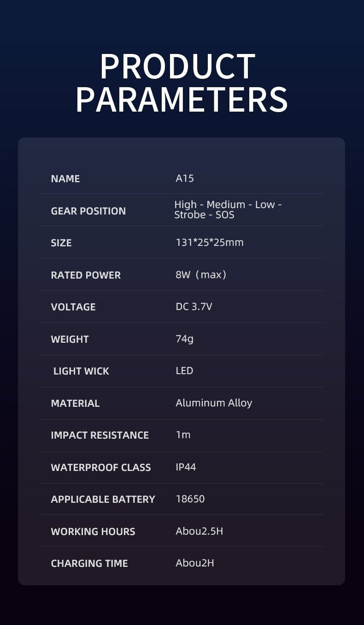Click the DC 3.7V voltage value
The image size is (364, 625).
194,307
